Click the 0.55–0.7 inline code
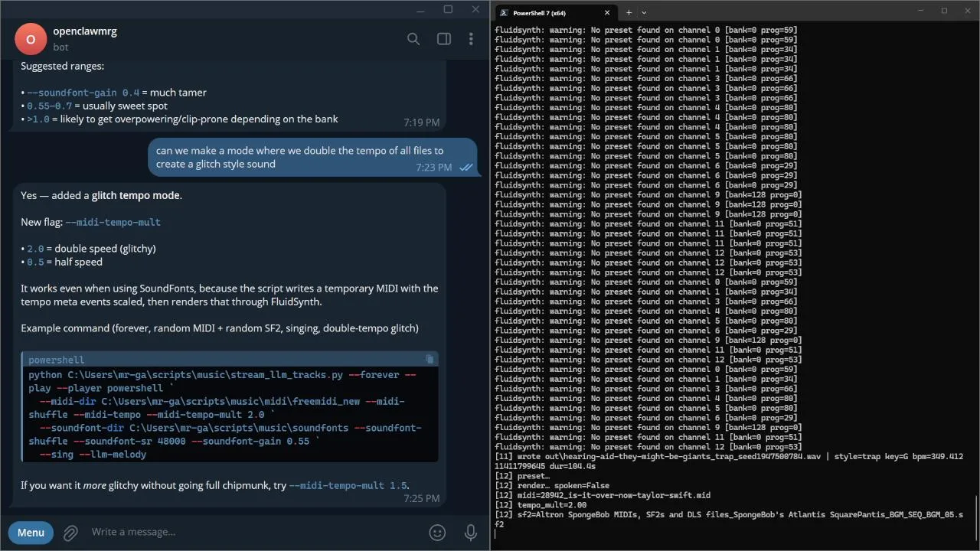Image resolution: width=980 pixels, height=551 pixels. pyautogui.click(x=49, y=106)
